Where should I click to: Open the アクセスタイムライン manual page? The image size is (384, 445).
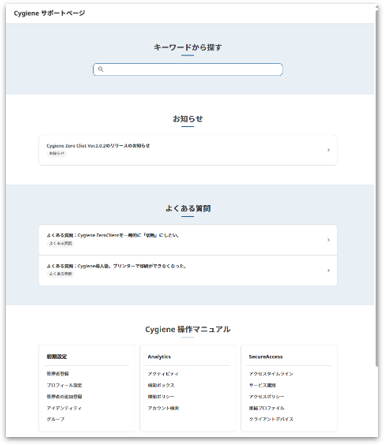point(271,374)
